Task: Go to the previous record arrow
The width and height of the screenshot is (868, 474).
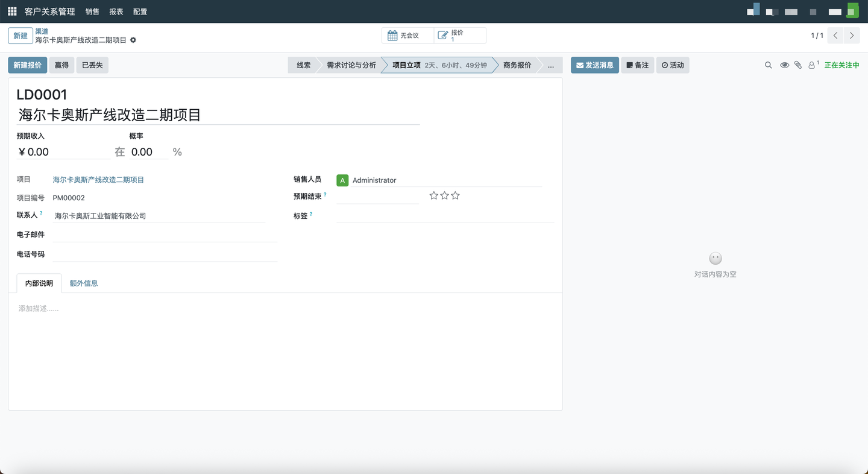Action: 835,36
